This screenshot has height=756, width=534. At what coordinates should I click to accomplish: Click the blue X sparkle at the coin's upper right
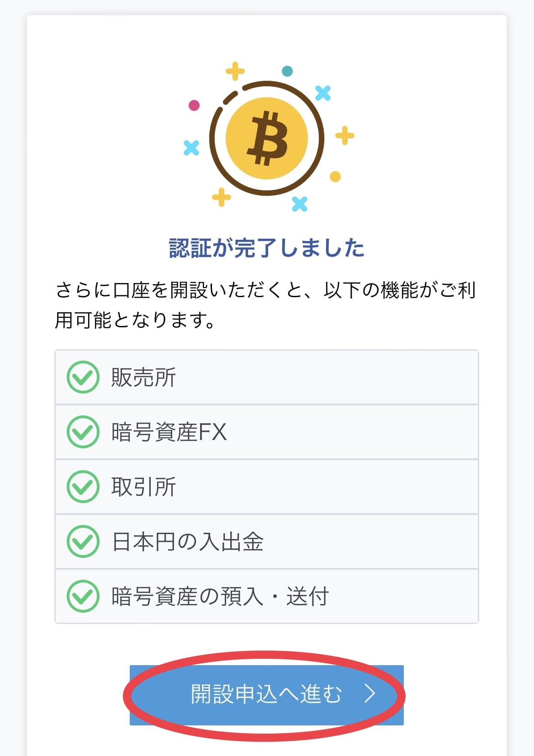coord(323,93)
